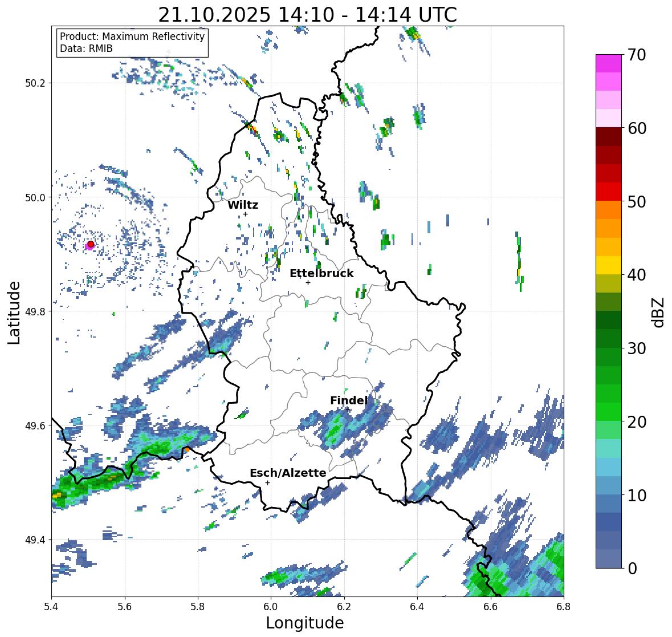Click the plus marker below Esch/Alzette
Image resolution: width=672 pixels, height=637 pixels.
coord(267,482)
